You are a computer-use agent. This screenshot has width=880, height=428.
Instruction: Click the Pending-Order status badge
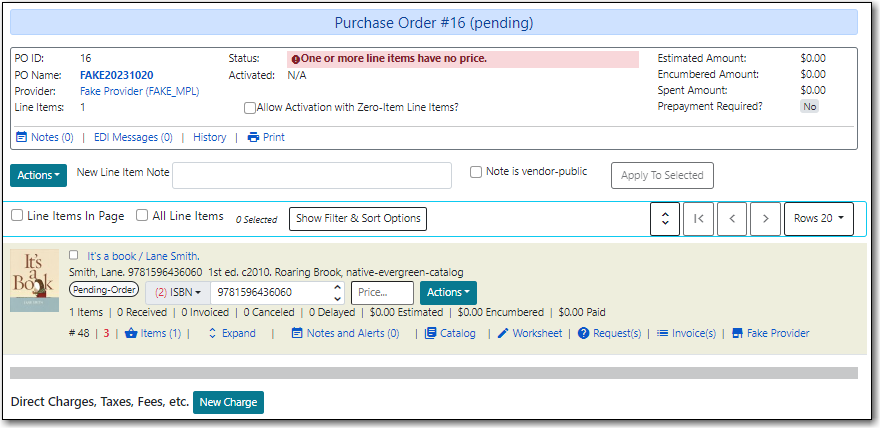click(104, 290)
